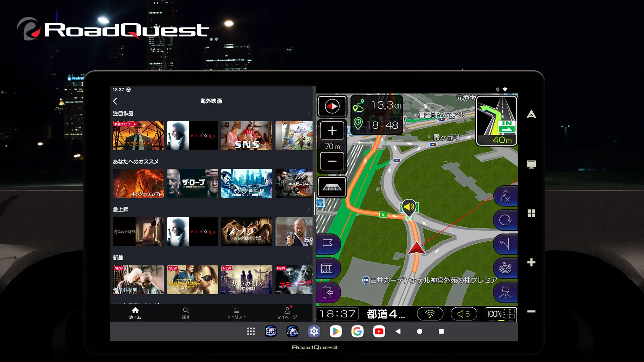
Task: Toggle the ICON display button
Action: click(501, 314)
